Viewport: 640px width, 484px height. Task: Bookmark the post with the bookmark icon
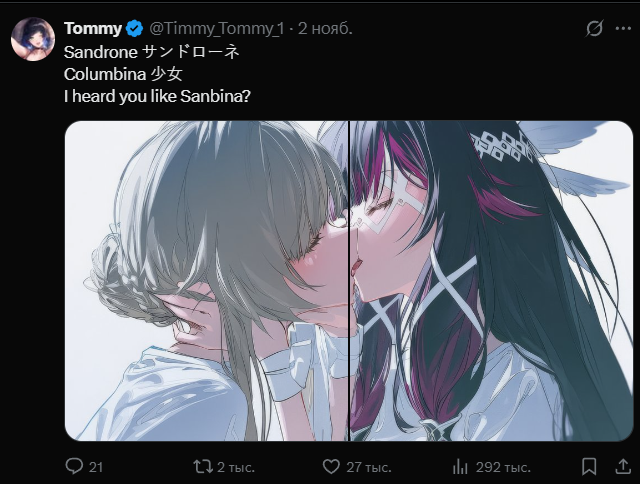tap(590, 466)
